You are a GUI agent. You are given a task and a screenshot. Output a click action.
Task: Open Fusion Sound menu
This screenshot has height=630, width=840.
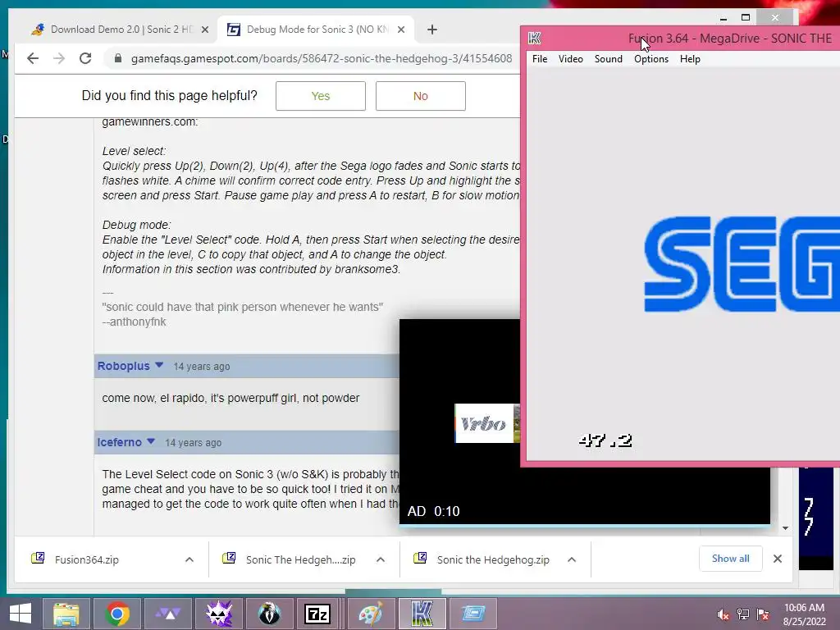pyautogui.click(x=609, y=59)
